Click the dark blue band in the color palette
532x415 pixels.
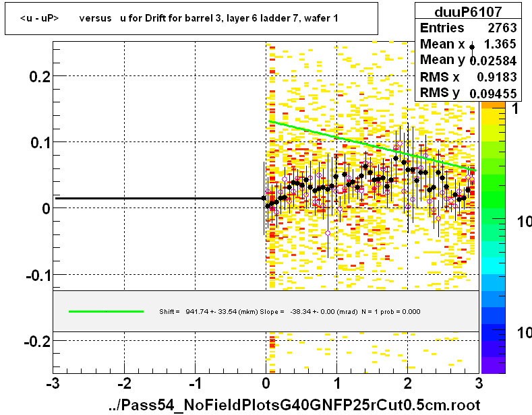(x=494, y=332)
